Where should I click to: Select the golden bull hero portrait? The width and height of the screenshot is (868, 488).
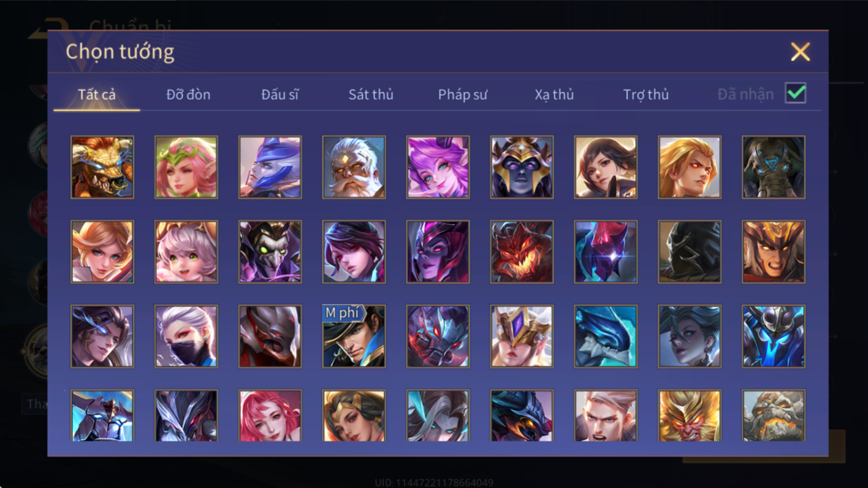click(x=102, y=167)
